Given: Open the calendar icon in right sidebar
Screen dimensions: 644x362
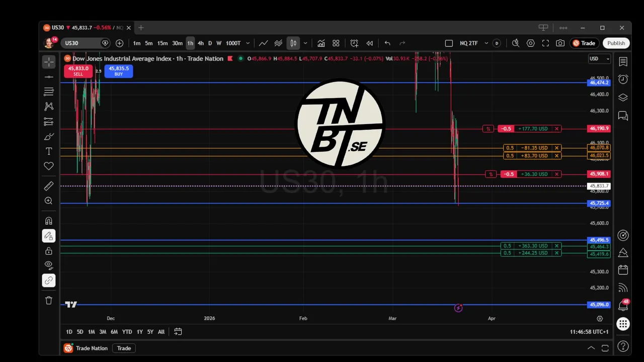Looking at the screenshot, I should [x=623, y=270].
